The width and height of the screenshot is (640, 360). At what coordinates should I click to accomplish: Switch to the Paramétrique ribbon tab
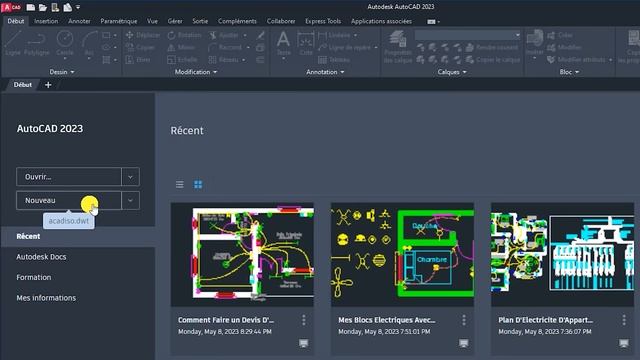119,21
